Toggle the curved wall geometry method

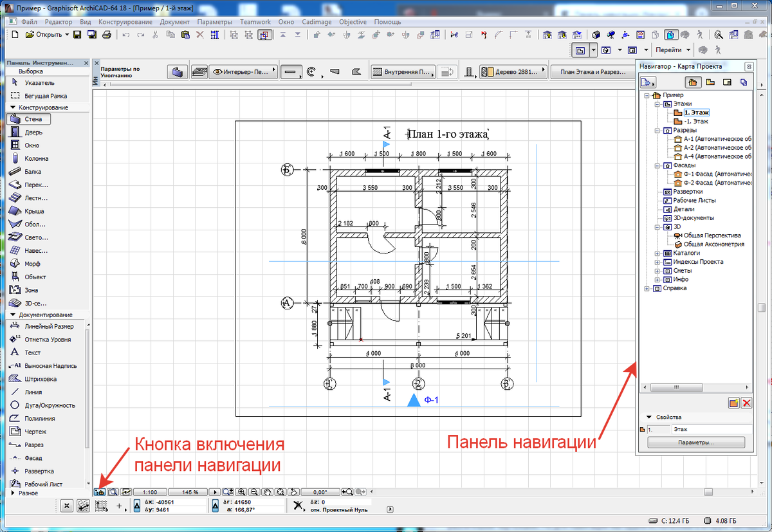[x=313, y=72]
